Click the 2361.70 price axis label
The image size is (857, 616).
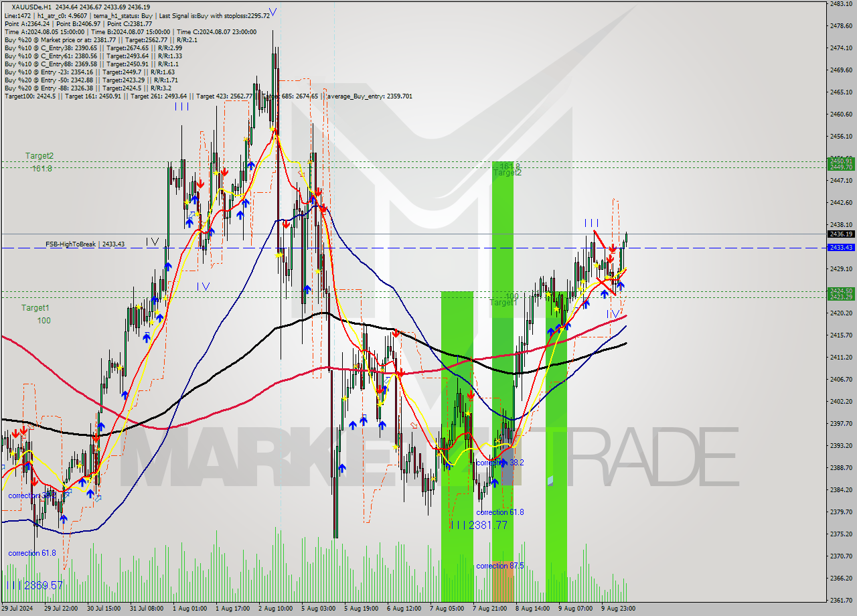click(x=841, y=600)
